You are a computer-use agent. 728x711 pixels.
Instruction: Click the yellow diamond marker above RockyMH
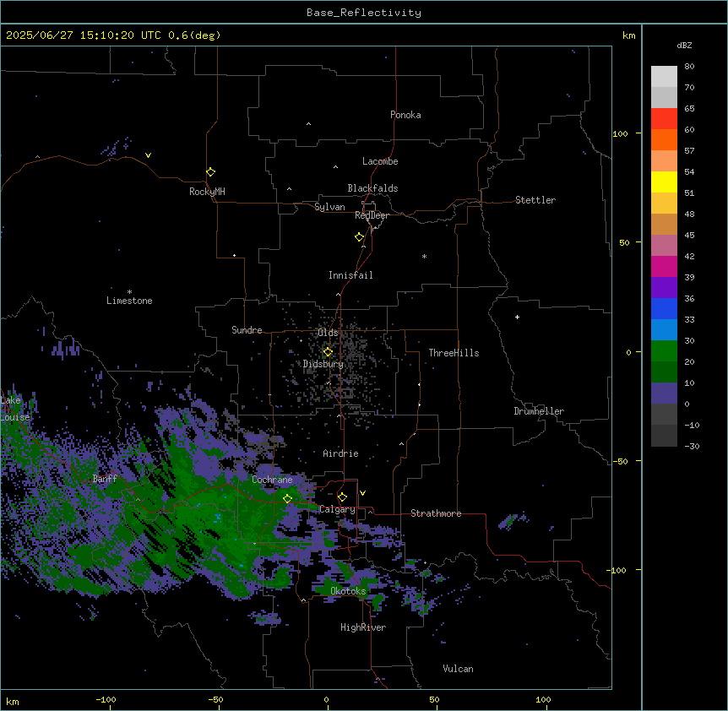(x=211, y=171)
